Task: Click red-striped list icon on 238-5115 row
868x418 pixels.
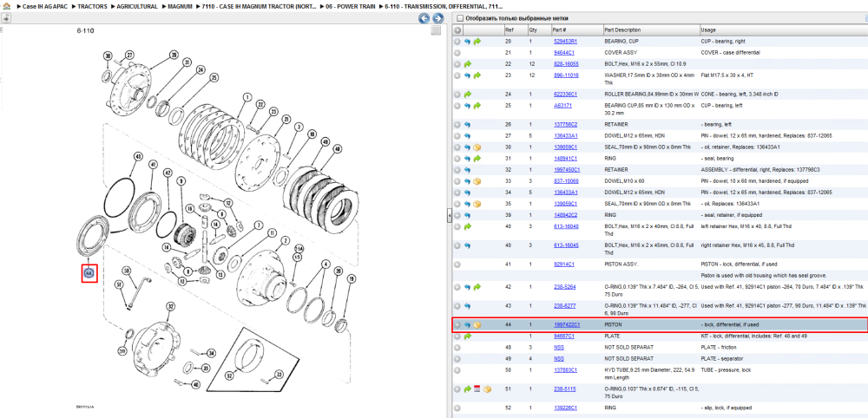Action: (x=477, y=389)
